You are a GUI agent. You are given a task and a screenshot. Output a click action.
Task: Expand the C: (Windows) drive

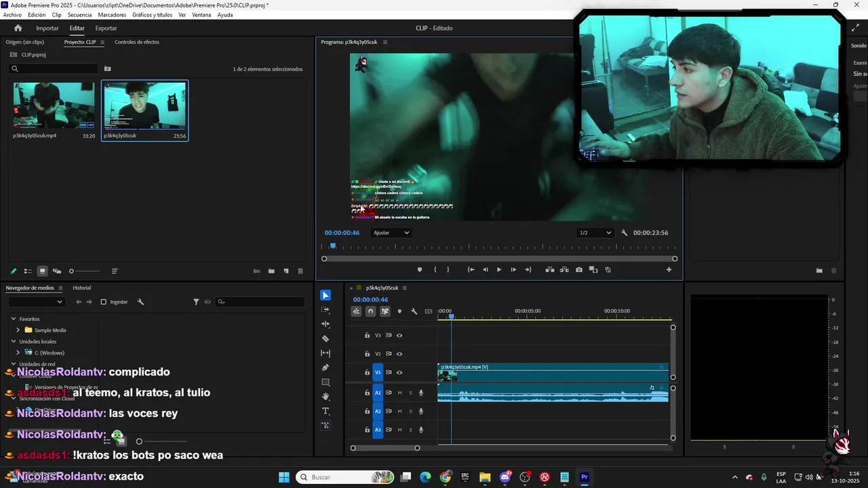[18, 352]
